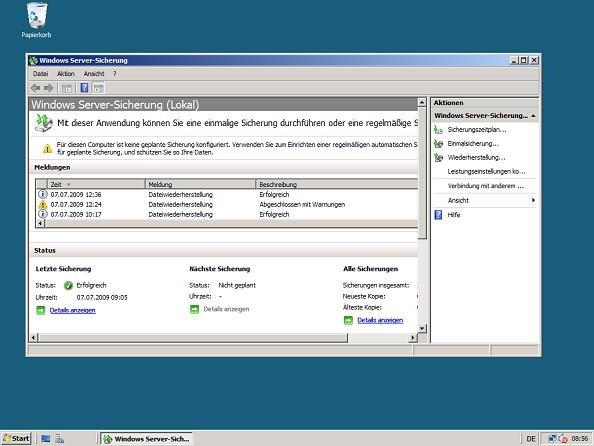Viewport: 594px width, 446px height.
Task: Click the main pane horizontal scroll left arrow
Action: 34,337
